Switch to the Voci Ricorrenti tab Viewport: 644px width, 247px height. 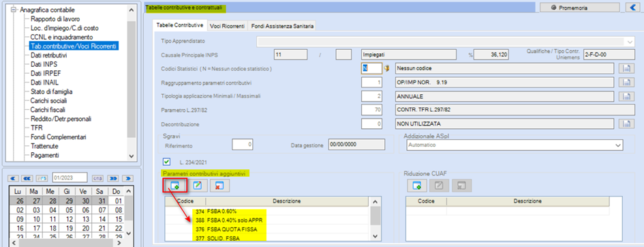[227, 26]
